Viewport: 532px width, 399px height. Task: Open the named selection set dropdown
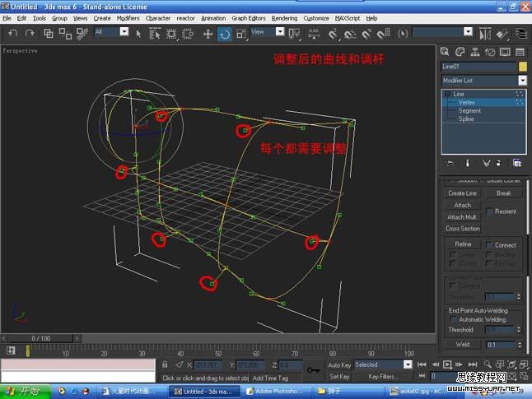tap(468, 32)
